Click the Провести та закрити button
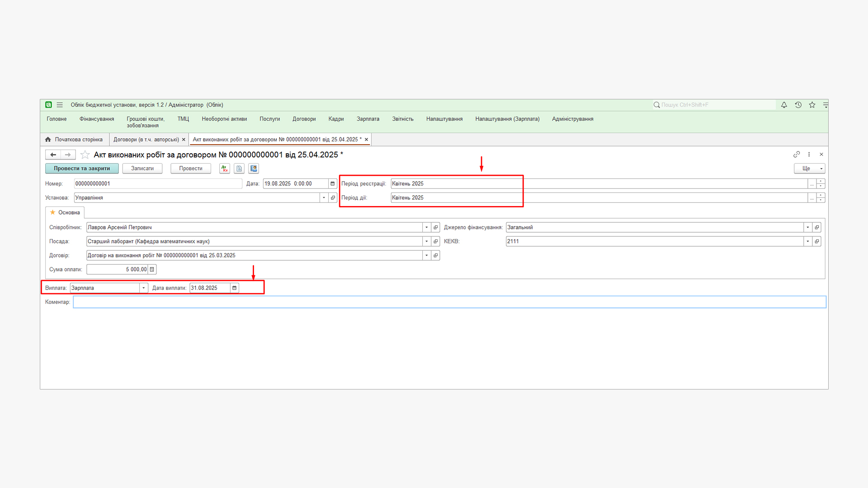 pyautogui.click(x=82, y=169)
